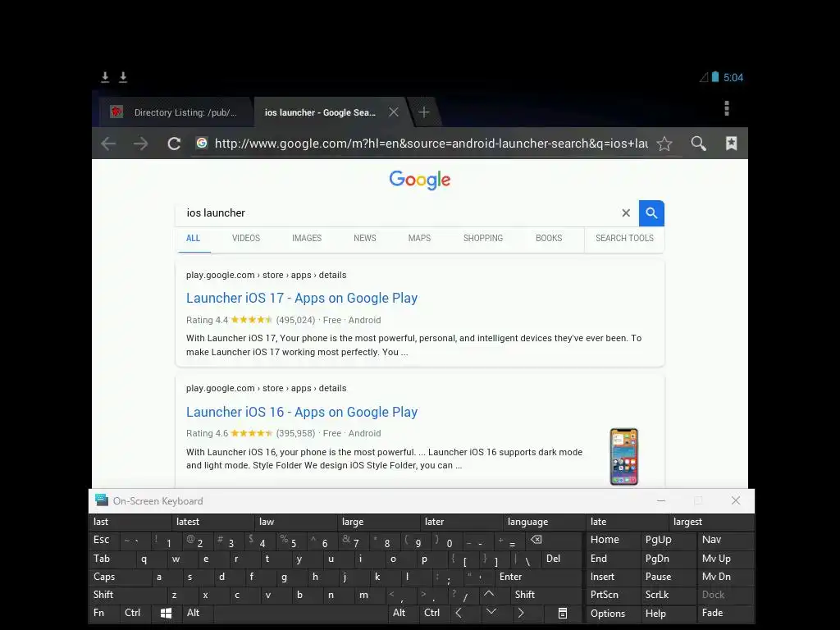Viewport: 840px width, 630px height.
Task: Bookmark the page with the star icon
Action: pyautogui.click(x=664, y=144)
